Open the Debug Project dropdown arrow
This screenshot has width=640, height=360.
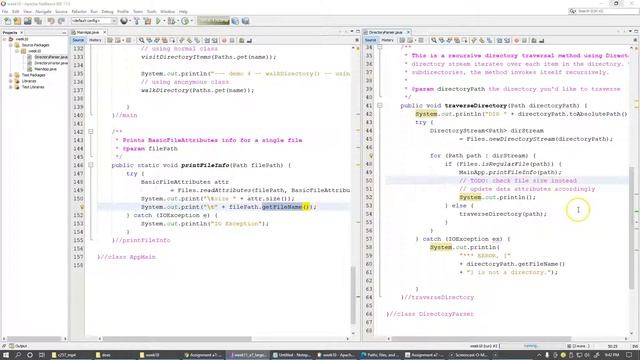pos(178,21)
